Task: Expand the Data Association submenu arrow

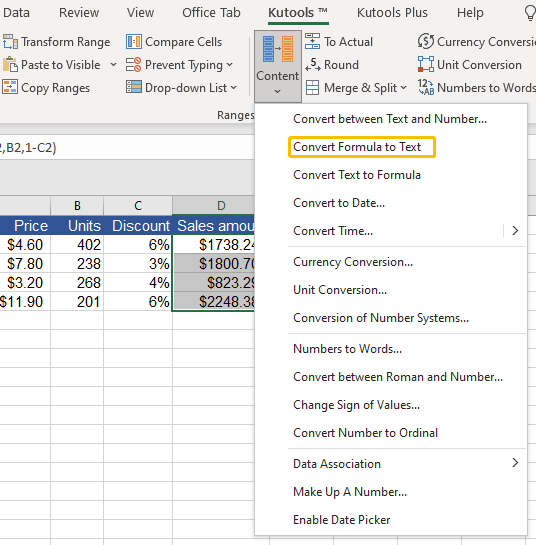Action: (515, 463)
